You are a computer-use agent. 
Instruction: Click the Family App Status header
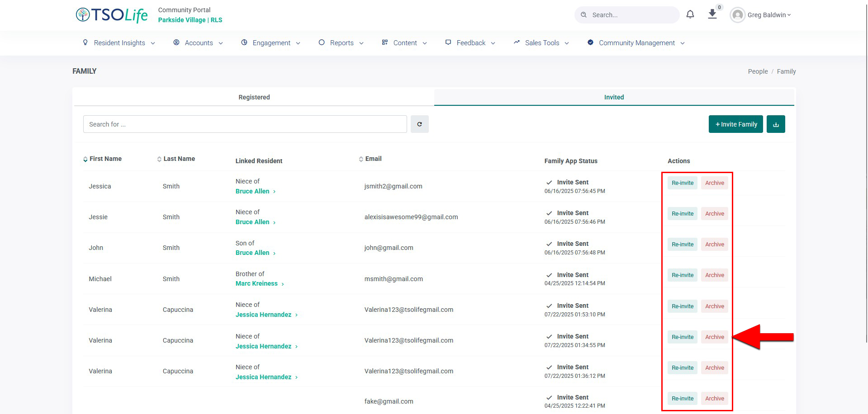(x=571, y=161)
